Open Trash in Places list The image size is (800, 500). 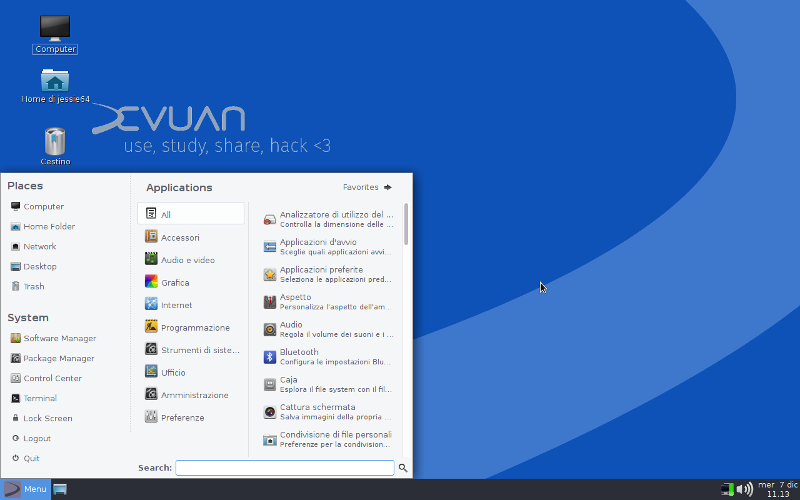(x=28, y=286)
